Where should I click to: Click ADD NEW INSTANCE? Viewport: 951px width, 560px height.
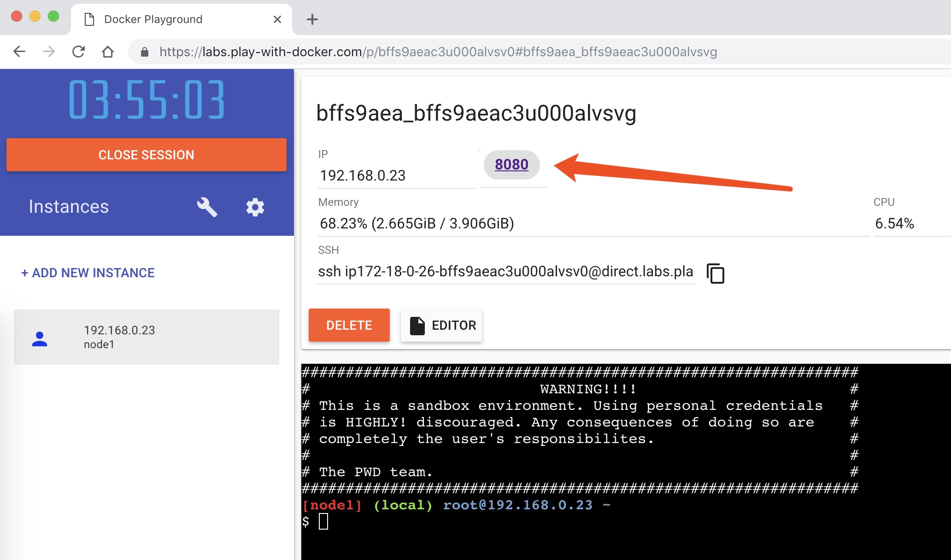(88, 273)
